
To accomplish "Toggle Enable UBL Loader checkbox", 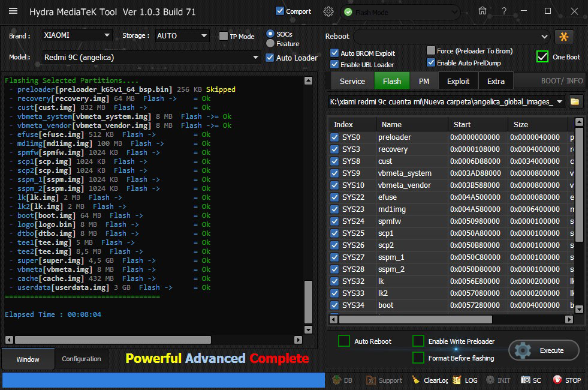I will point(334,64).
